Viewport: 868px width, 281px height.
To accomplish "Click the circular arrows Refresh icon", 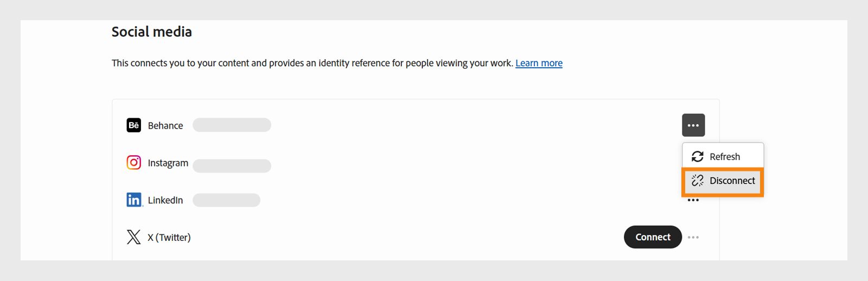I will tap(698, 157).
